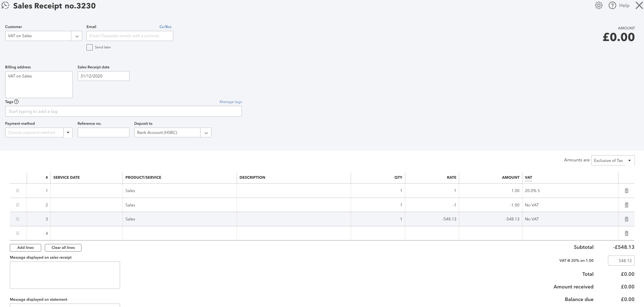
Task: Open Tags help tooltip icon
Action: pyautogui.click(x=16, y=102)
